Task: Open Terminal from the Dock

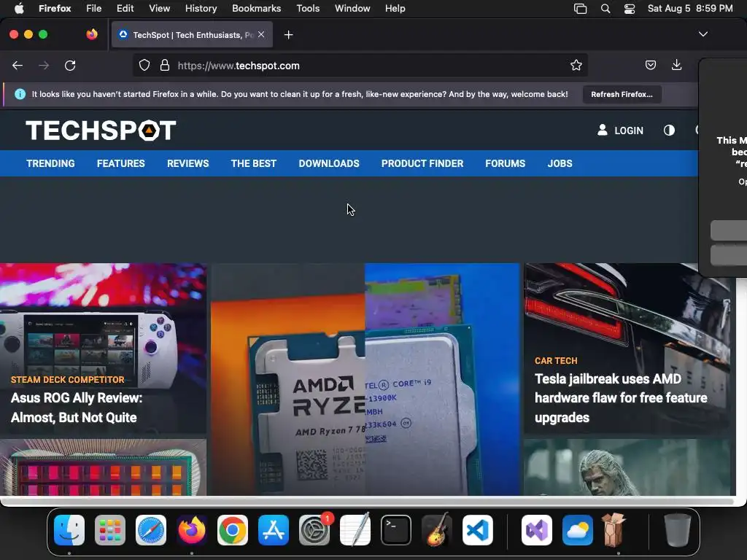Action: 396,530
